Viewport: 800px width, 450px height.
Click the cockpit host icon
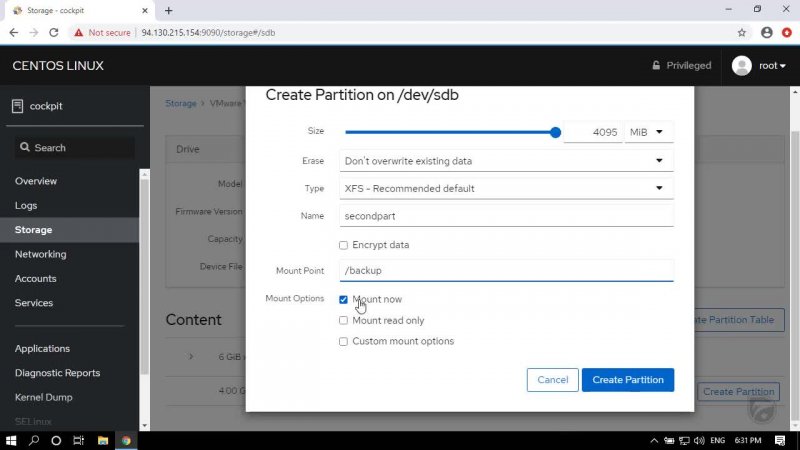point(17,106)
